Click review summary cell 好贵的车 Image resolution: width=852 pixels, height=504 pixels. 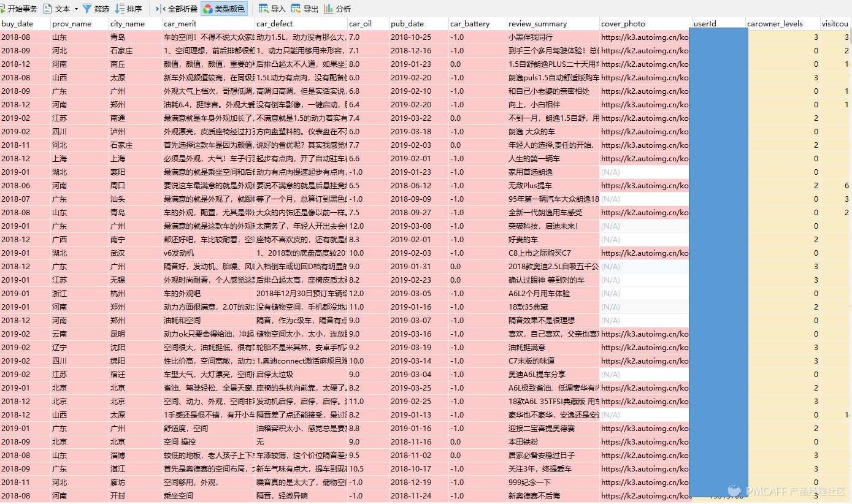click(x=553, y=240)
